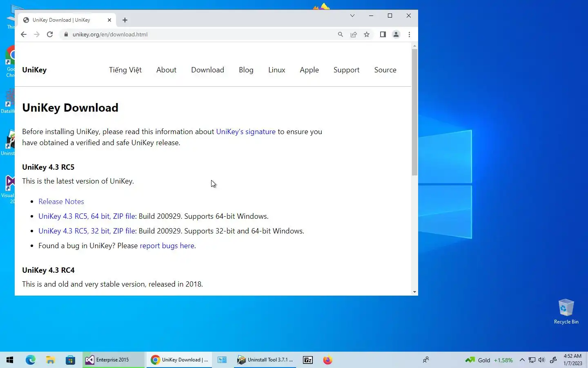Open the Support nav item
The image size is (588, 368).
pos(346,70)
